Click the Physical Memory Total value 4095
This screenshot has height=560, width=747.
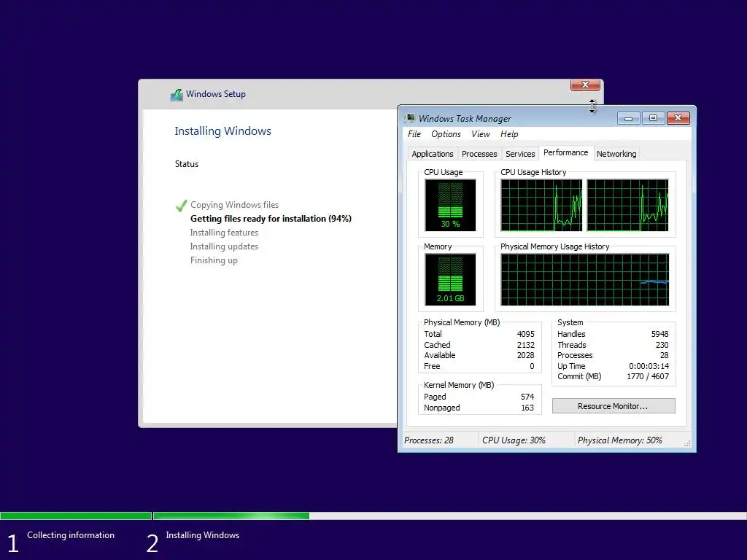coord(525,334)
